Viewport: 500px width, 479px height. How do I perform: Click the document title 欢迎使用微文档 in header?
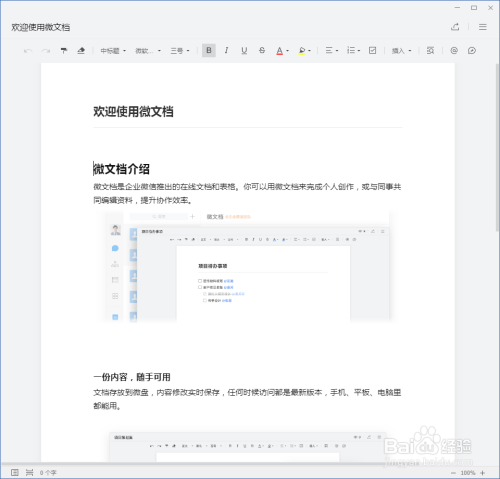click(41, 27)
